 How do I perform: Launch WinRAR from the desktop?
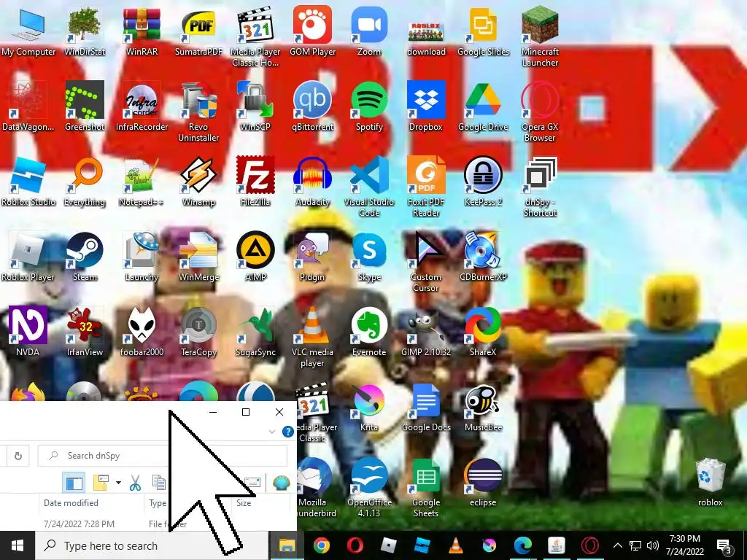click(142, 31)
